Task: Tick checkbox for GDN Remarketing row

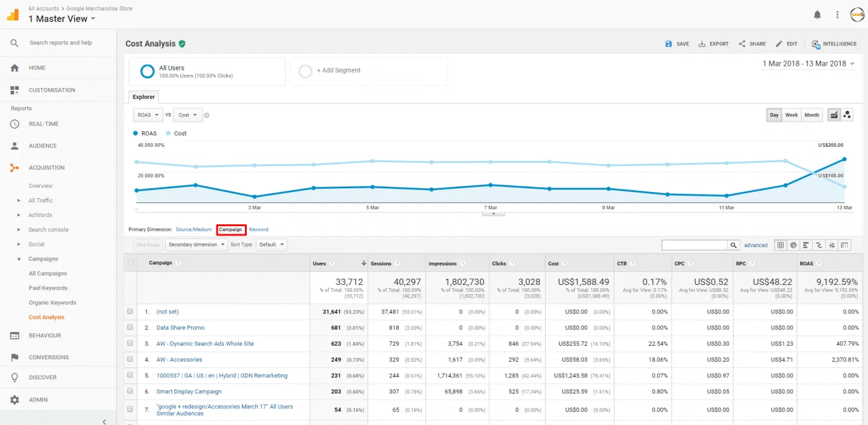Action: pos(130,375)
